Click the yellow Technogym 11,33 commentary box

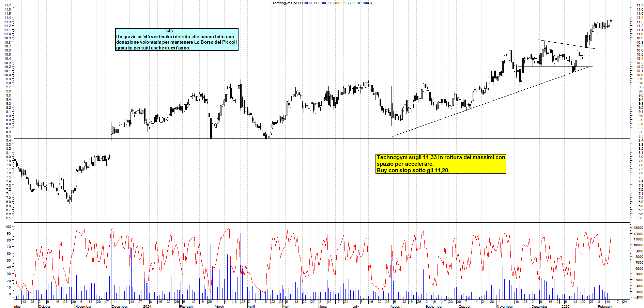441,164
